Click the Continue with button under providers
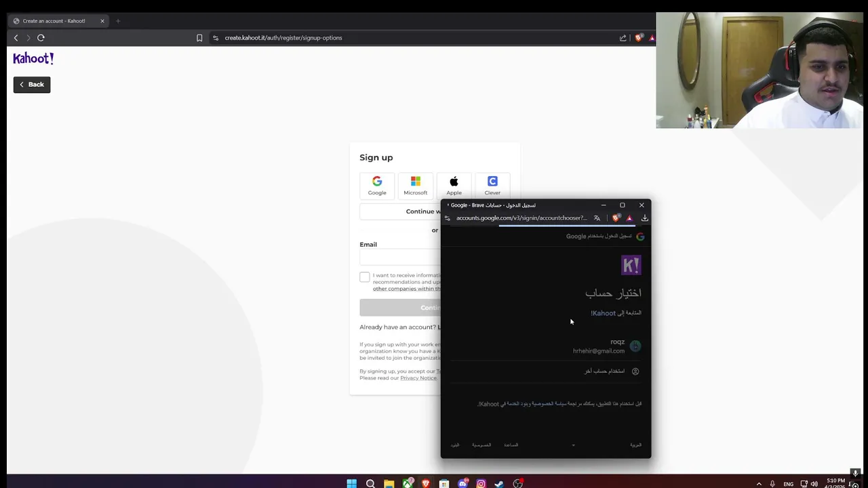The height and width of the screenshot is (488, 868). pyautogui.click(x=400, y=211)
